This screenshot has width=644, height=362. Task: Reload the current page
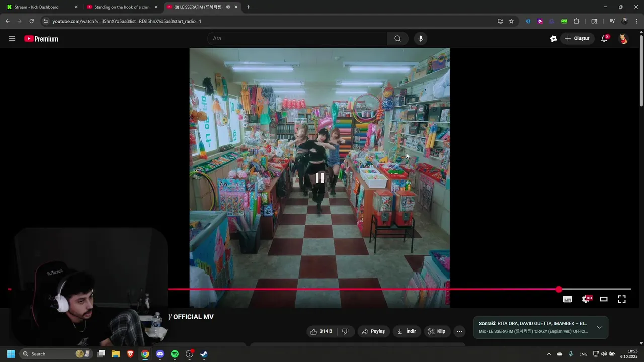[x=31, y=21]
